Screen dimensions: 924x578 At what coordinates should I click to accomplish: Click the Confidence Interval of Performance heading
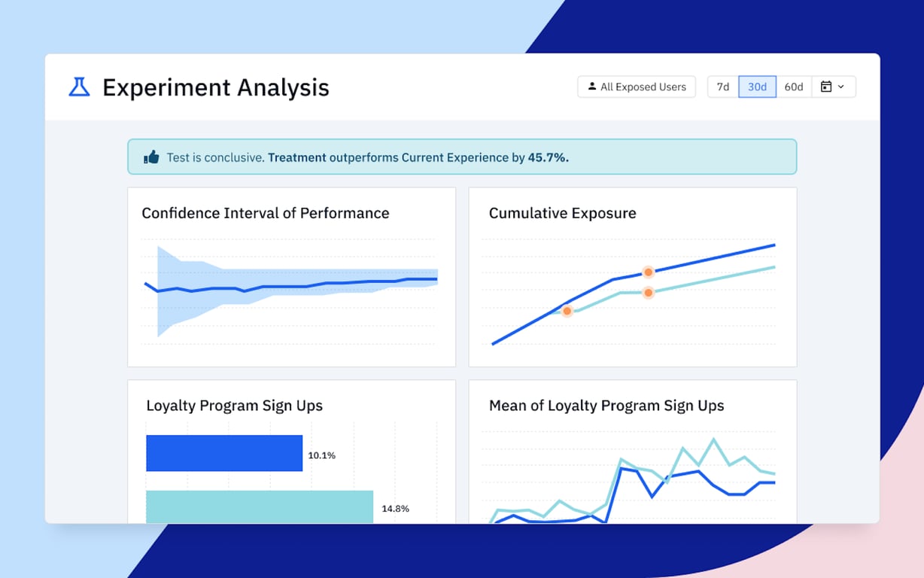pyautogui.click(x=266, y=213)
